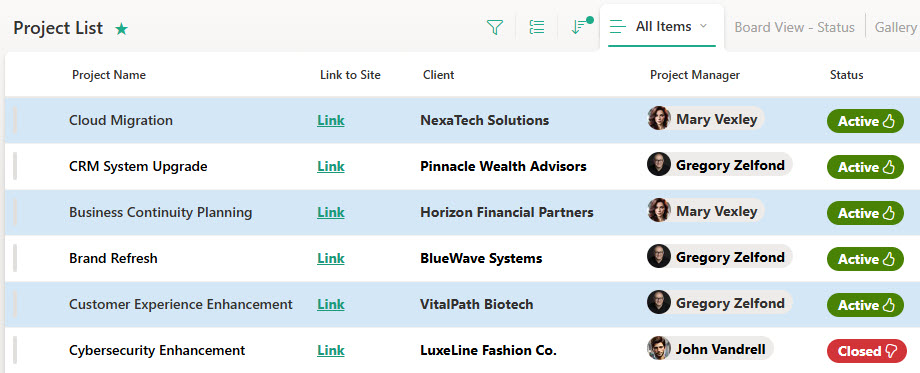Open the group-by list icon
The image size is (920, 373).
pyautogui.click(x=536, y=27)
